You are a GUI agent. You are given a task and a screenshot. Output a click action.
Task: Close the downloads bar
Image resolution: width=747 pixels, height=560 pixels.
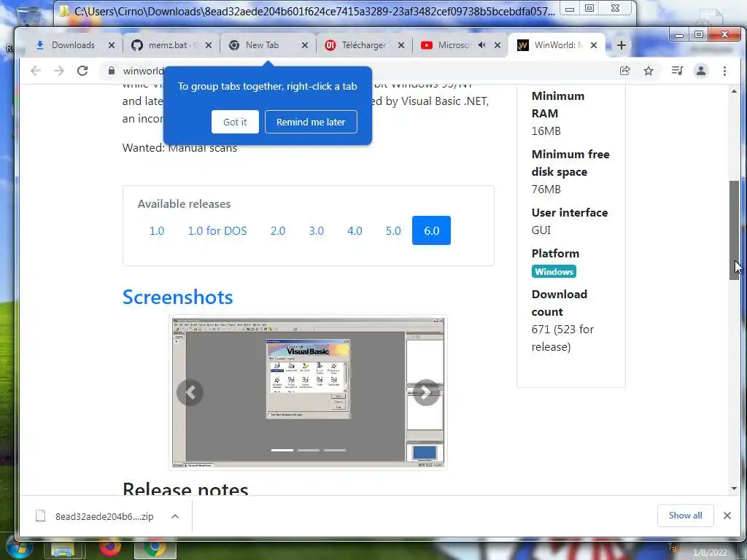pyautogui.click(x=727, y=516)
